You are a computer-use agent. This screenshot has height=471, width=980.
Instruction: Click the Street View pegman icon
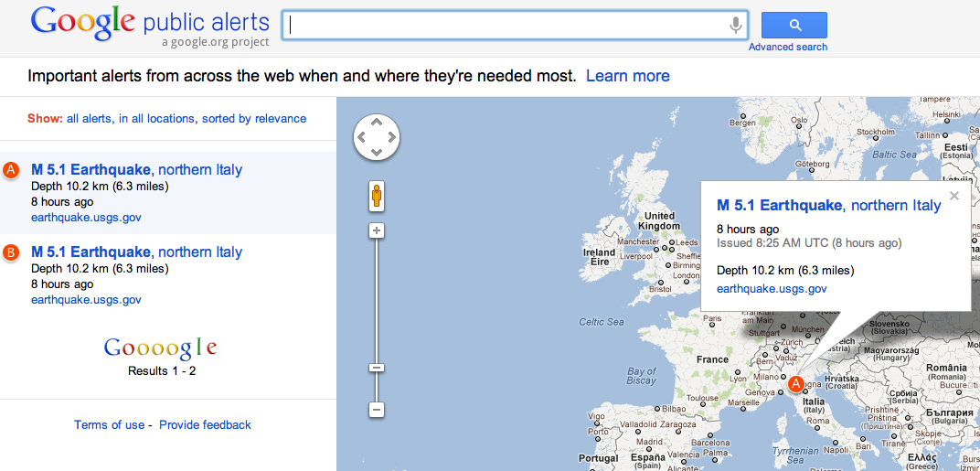(x=377, y=197)
